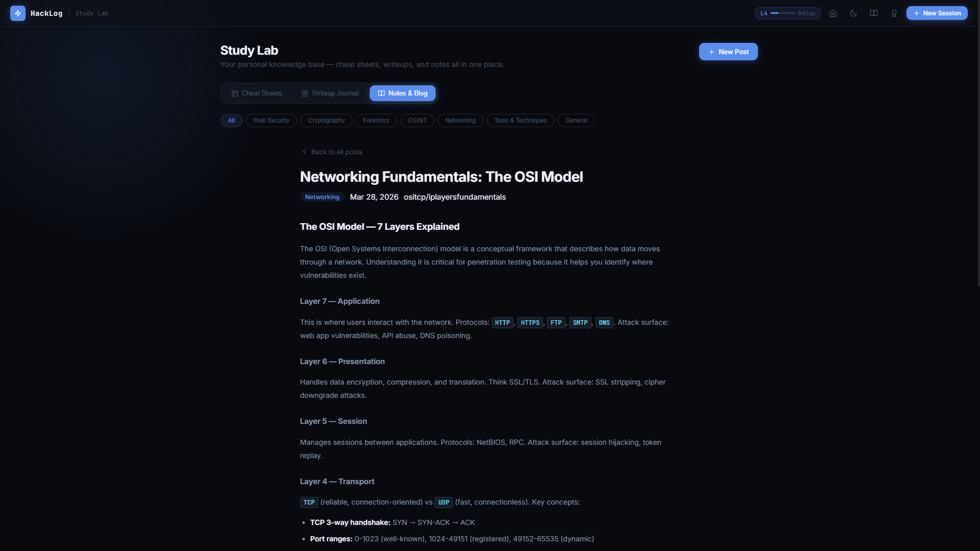Screen dimensions: 980x551
Task: Switch to the Writeup Journal tab
Action: (x=330, y=93)
